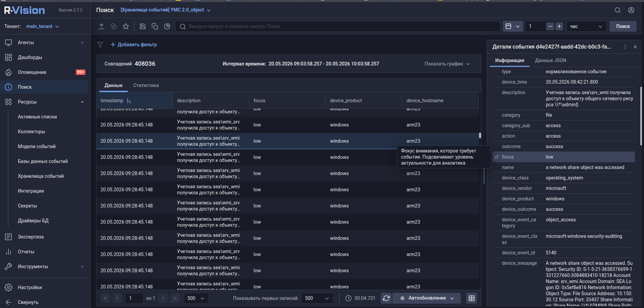Click the upload/export icon in the search toolbar
The height and width of the screenshot is (308, 644).
pyautogui.click(x=102, y=26)
